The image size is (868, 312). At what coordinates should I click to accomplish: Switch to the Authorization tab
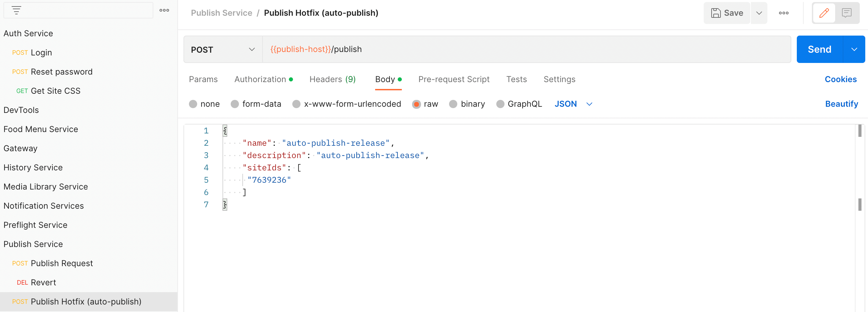point(260,79)
